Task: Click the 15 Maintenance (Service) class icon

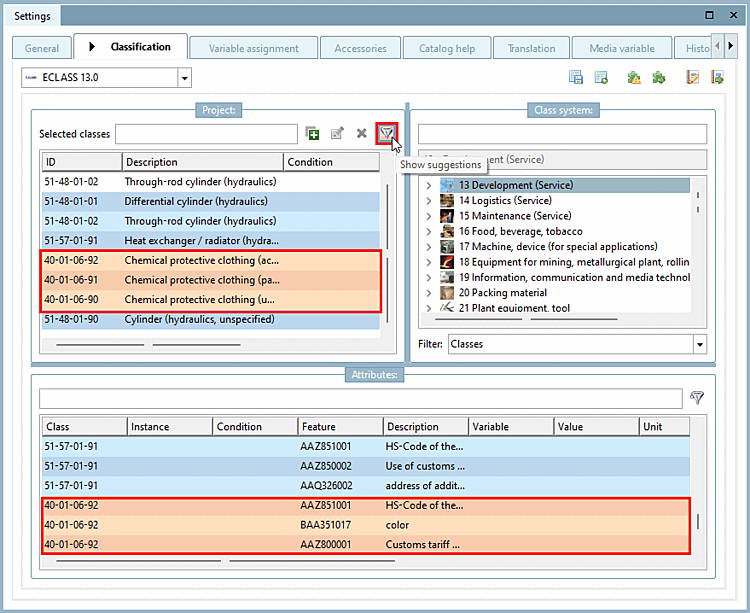Action: pos(447,216)
